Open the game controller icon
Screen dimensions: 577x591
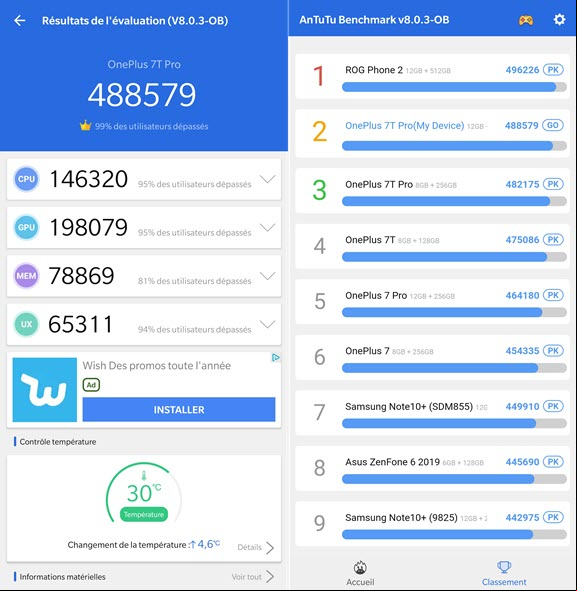click(x=526, y=20)
